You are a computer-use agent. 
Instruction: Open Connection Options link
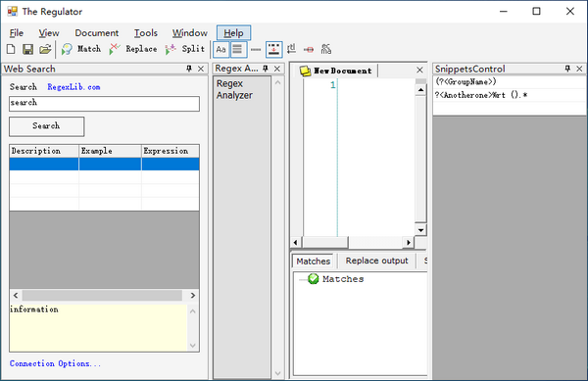[x=55, y=363]
